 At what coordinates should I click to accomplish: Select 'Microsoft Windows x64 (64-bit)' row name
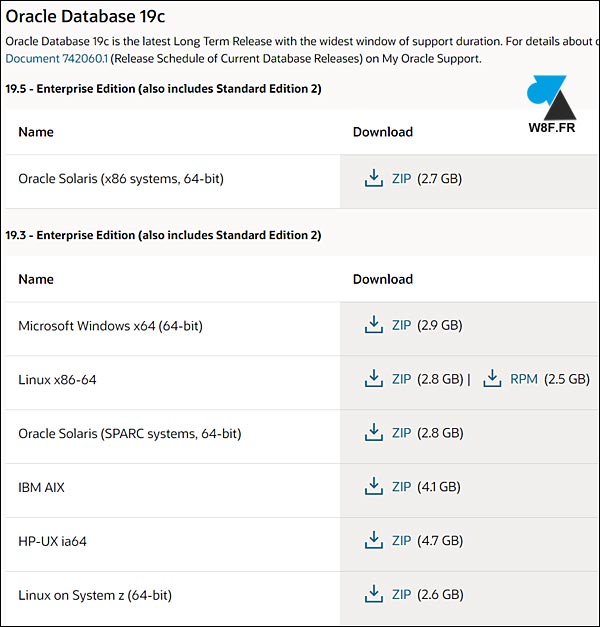(110, 325)
